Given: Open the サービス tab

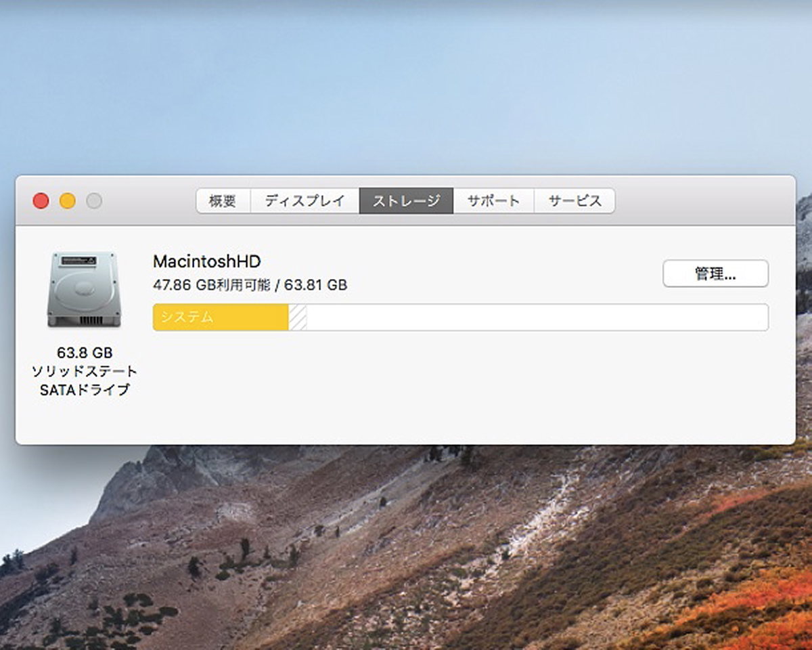Looking at the screenshot, I should coord(574,201).
